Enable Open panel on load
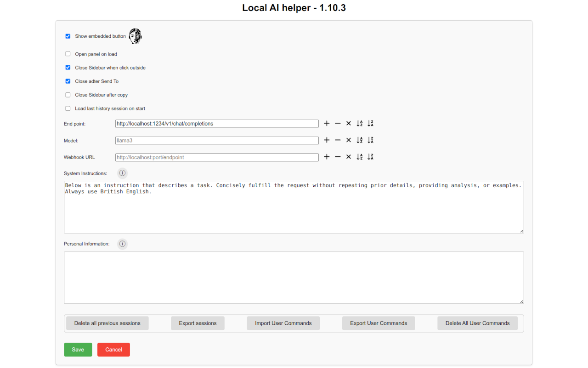The height and width of the screenshot is (368, 588). 68,54
